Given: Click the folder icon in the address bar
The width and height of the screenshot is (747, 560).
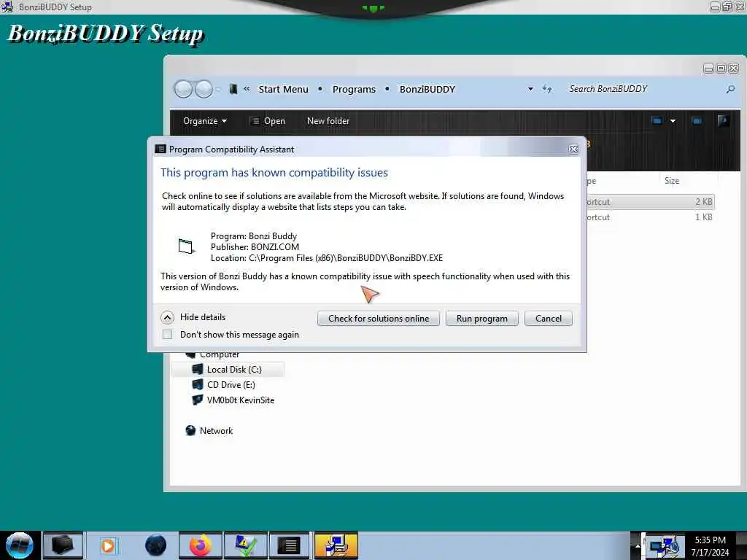Looking at the screenshot, I should pos(233,89).
